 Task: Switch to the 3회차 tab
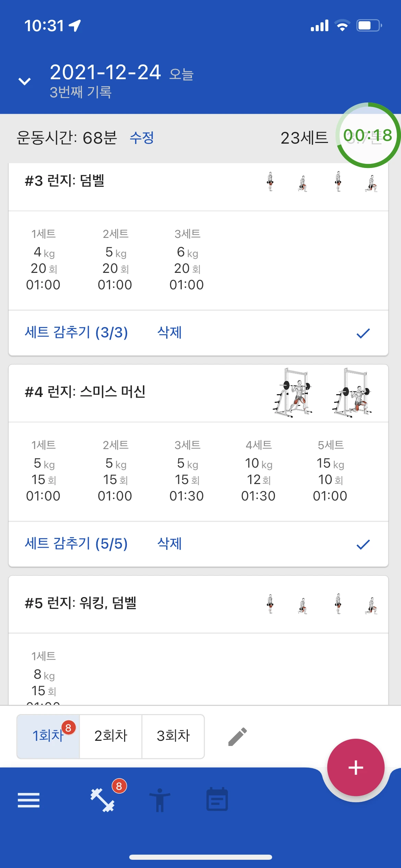[x=173, y=736]
